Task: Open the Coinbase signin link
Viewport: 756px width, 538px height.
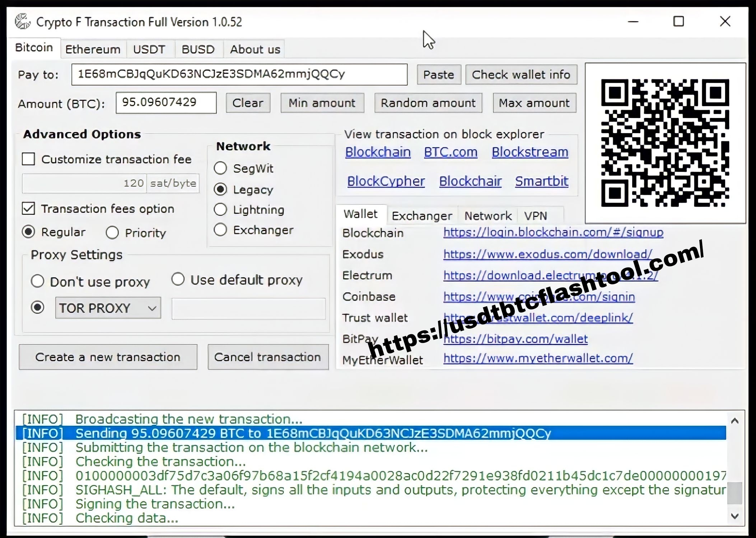Action: (539, 297)
